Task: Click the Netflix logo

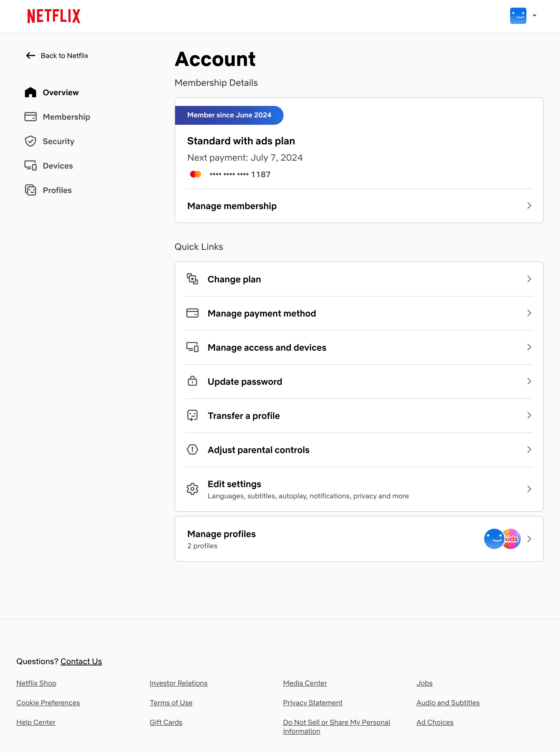Action: click(53, 16)
